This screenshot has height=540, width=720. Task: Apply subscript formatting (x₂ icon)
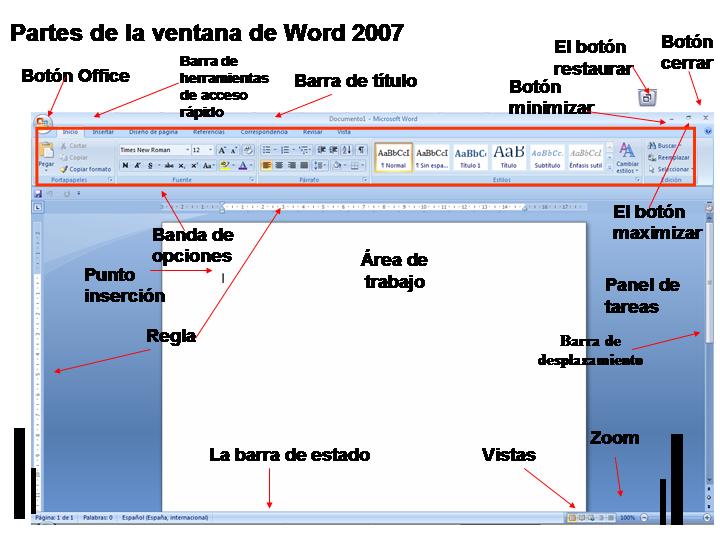pos(182,166)
